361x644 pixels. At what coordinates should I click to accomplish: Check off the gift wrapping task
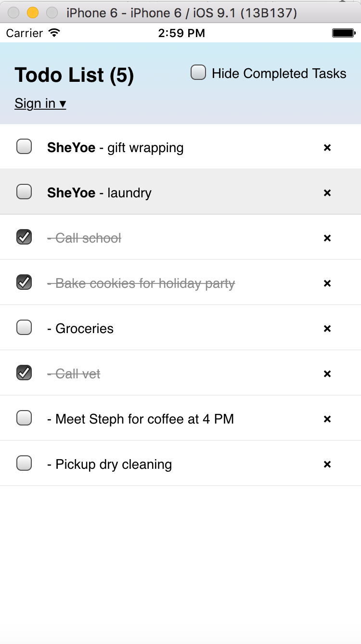click(x=24, y=146)
